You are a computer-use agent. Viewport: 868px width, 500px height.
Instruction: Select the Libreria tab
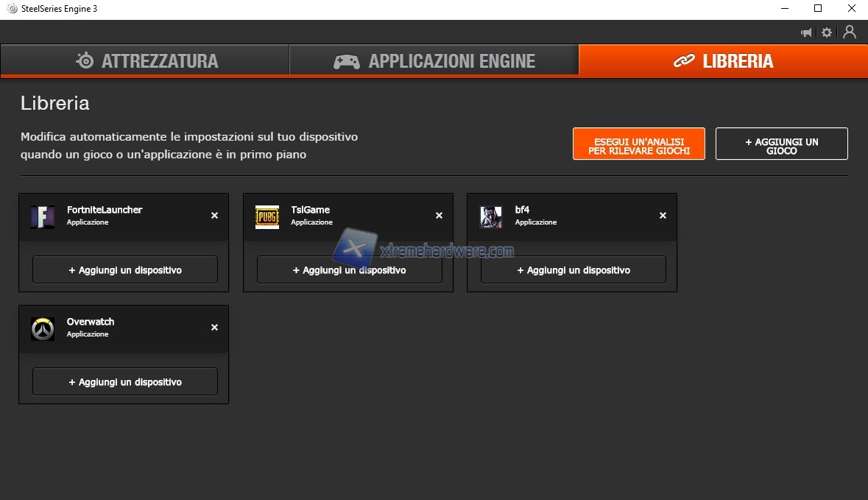pyautogui.click(x=723, y=60)
